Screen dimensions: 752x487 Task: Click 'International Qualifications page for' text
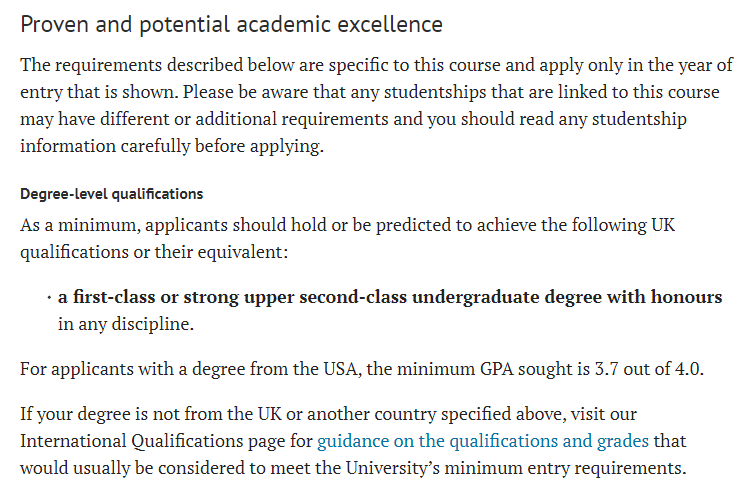[166, 441]
